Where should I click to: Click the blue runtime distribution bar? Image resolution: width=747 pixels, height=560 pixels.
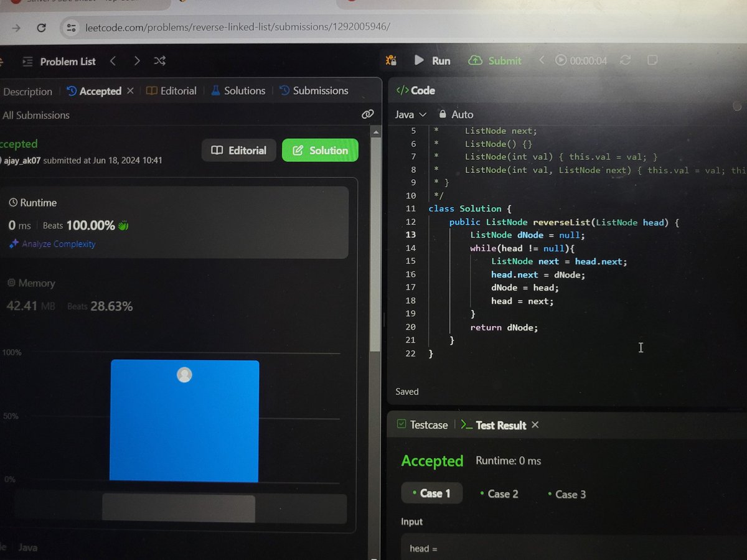tap(184, 421)
